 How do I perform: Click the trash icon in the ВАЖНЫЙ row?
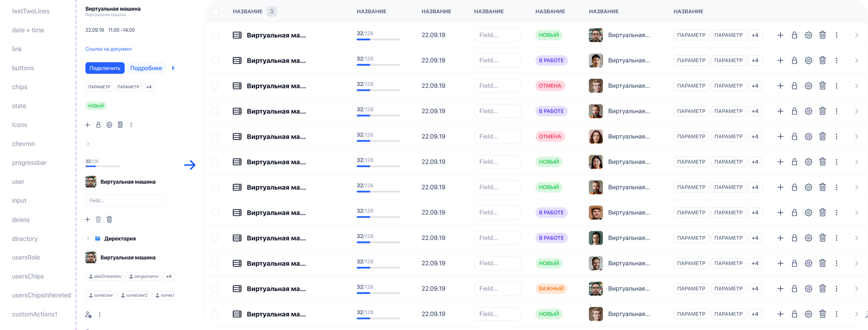(x=823, y=289)
